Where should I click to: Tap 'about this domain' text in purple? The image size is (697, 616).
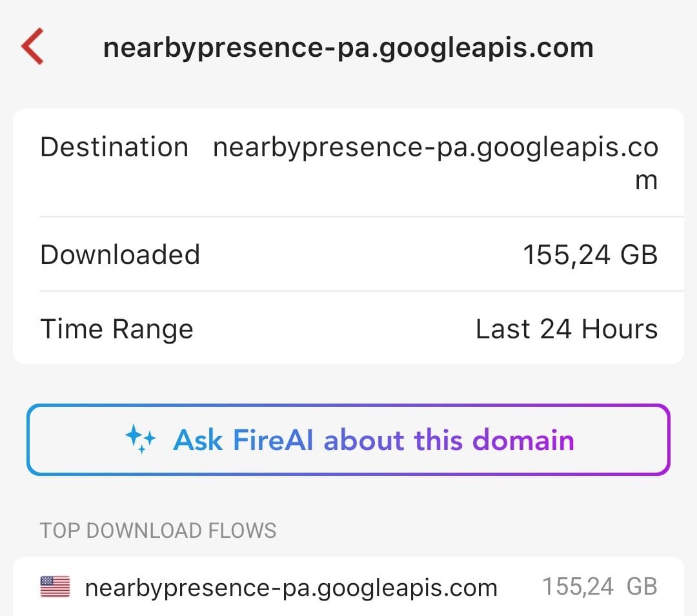coord(449,440)
